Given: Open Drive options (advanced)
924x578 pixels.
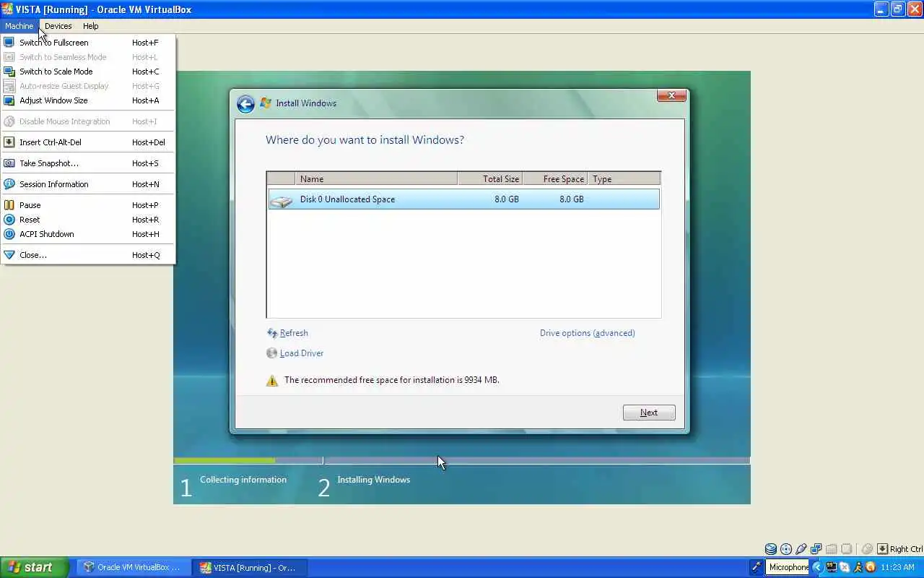Looking at the screenshot, I should tap(588, 333).
